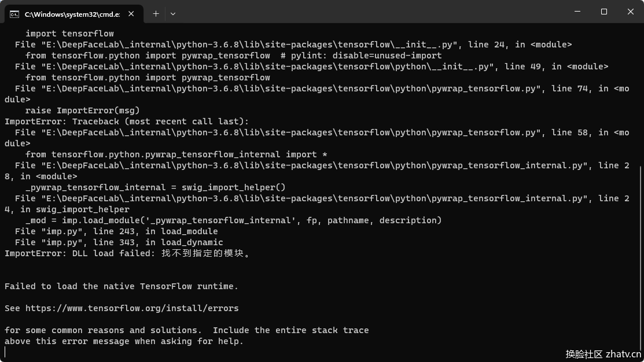This screenshot has height=362, width=644.
Task: Click the 'swig_import_helper()' assignment line
Action: coord(155,187)
